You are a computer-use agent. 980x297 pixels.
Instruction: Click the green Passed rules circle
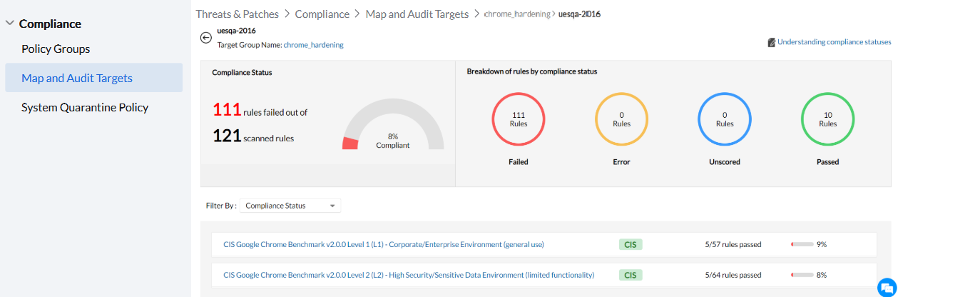click(827, 119)
